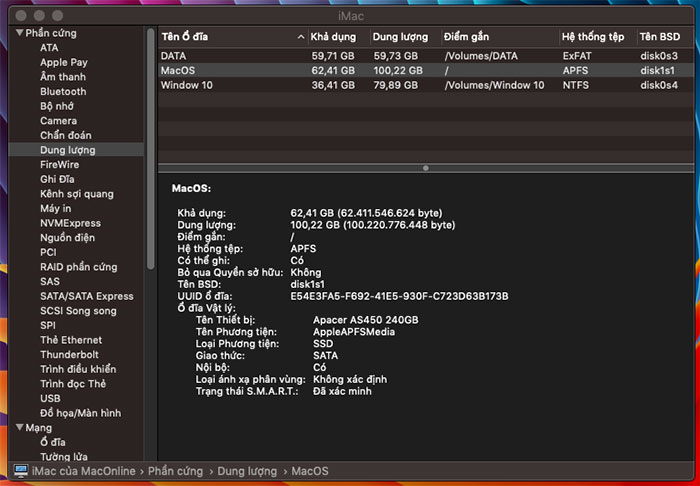700x486 pixels.
Task: Click the iMac computer icon in path bar
Action: (21, 471)
